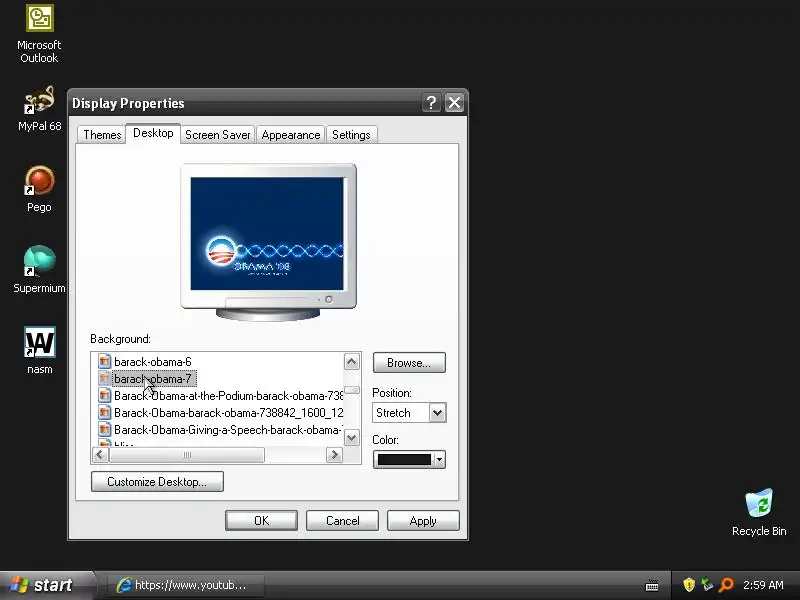
Task: Switch to the Settings tab
Action: [351, 135]
